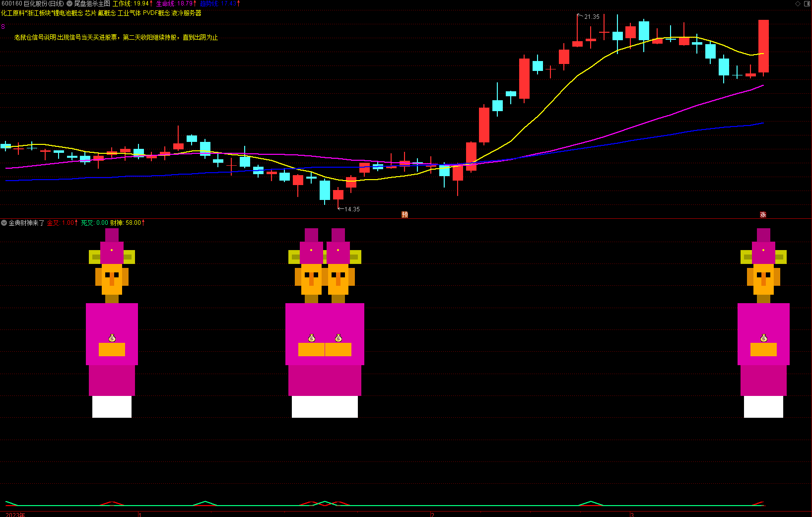This screenshot has width=812, height=517.
Task: Click the 锂电池概念 concept tag
Action: 68,13
